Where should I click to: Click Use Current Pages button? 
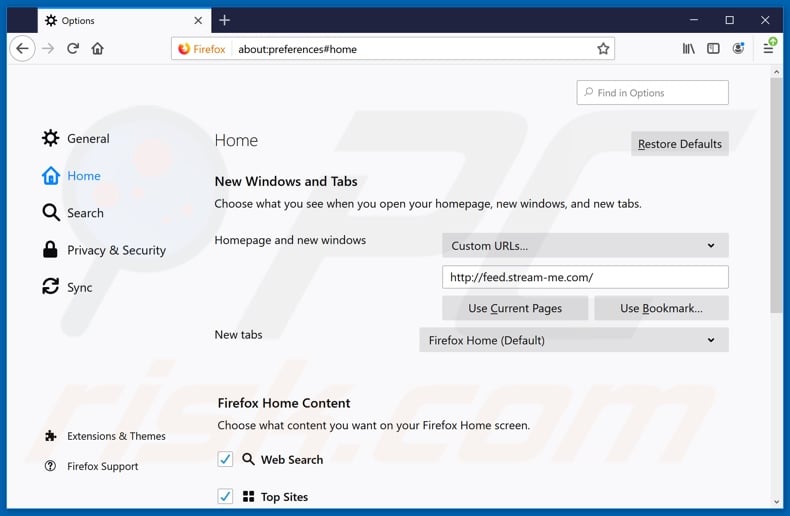pyautogui.click(x=515, y=308)
